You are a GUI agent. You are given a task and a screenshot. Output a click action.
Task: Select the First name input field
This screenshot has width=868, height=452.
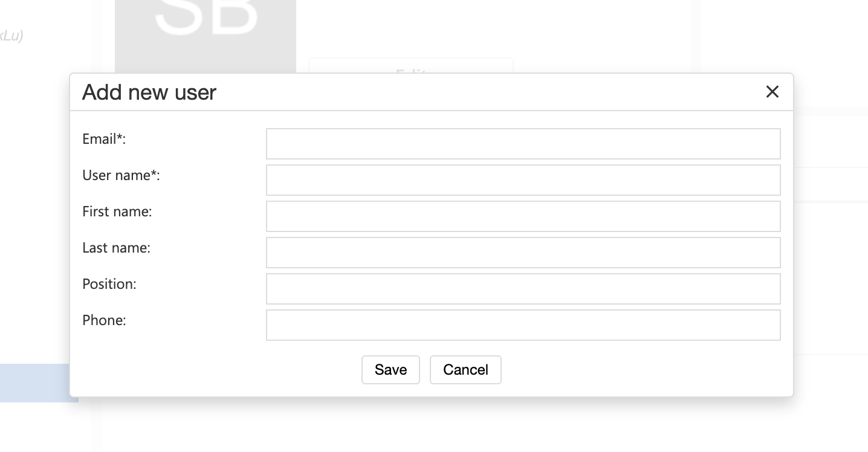click(x=523, y=216)
